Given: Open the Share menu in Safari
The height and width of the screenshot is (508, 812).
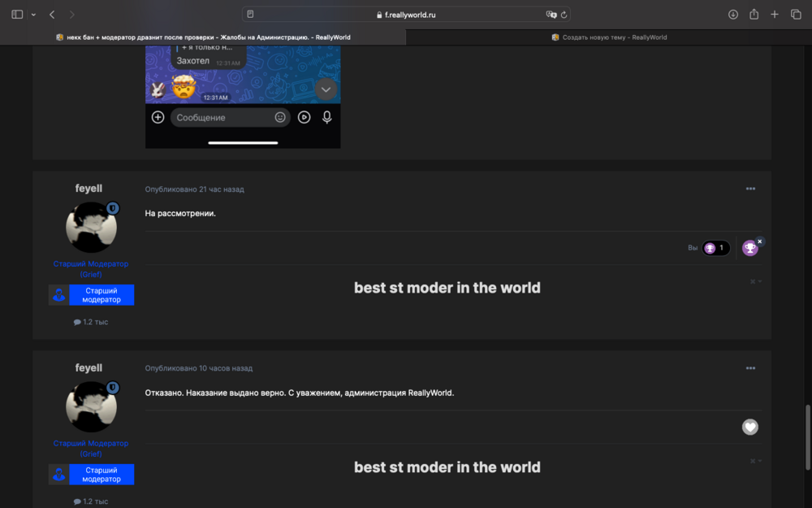Looking at the screenshot, I should tap(754, 14).
